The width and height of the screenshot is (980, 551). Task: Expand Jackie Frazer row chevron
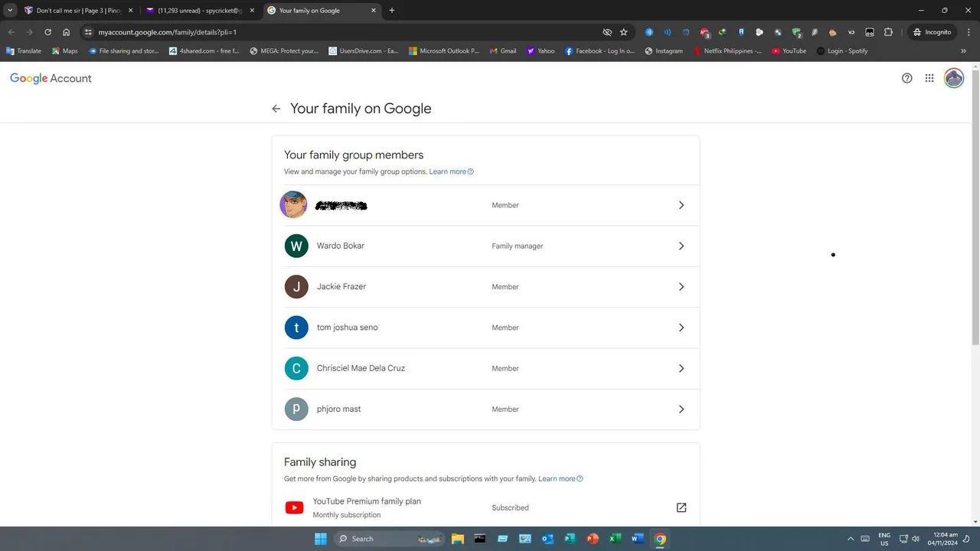(681, 287)
